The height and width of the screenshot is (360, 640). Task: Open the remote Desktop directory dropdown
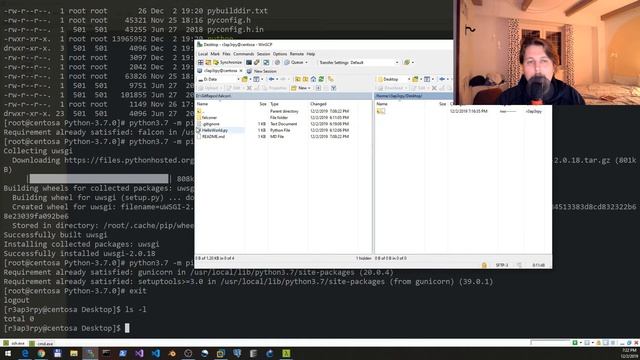pyautogui.click(x=393, y=79)
